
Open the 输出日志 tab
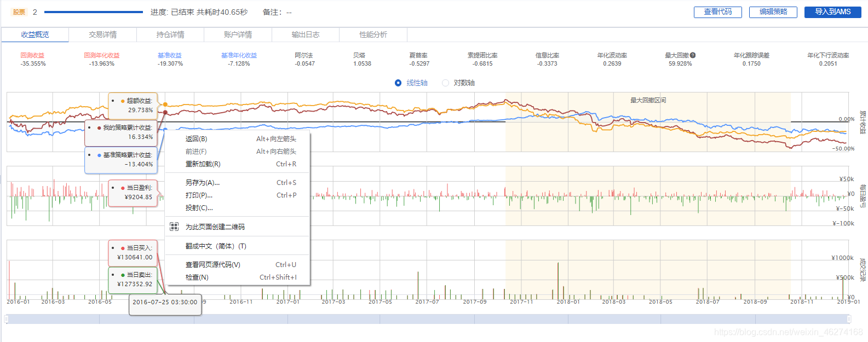point(306,34)
